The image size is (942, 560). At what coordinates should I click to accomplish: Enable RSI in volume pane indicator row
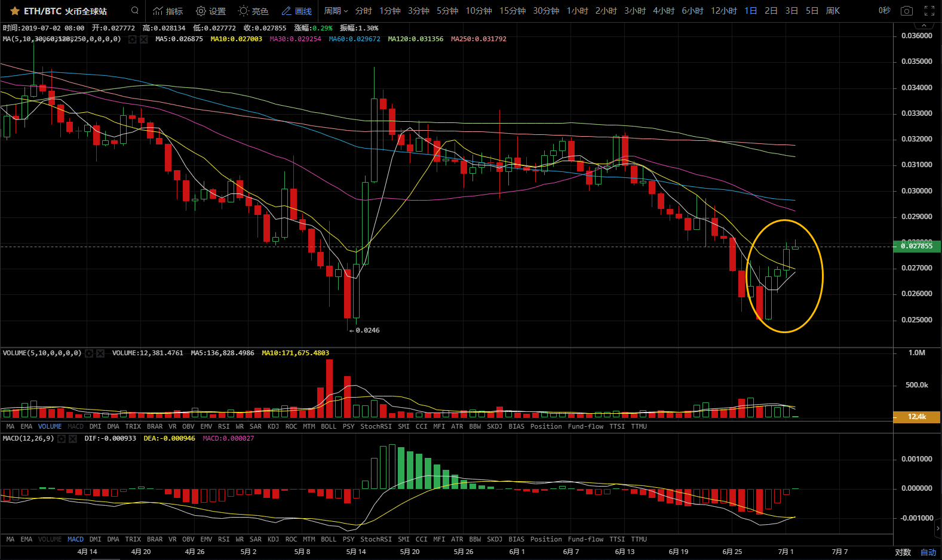point(223,426)
